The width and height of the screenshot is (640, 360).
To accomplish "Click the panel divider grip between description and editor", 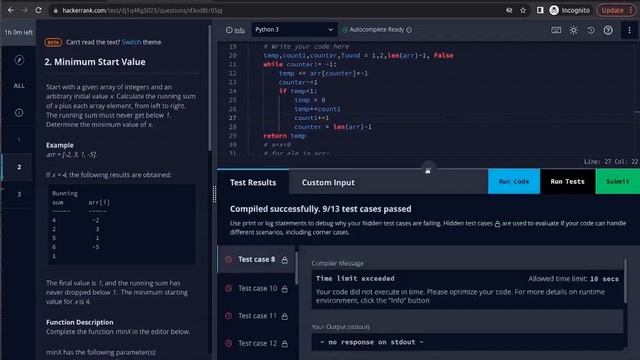I will coord(214,194).
